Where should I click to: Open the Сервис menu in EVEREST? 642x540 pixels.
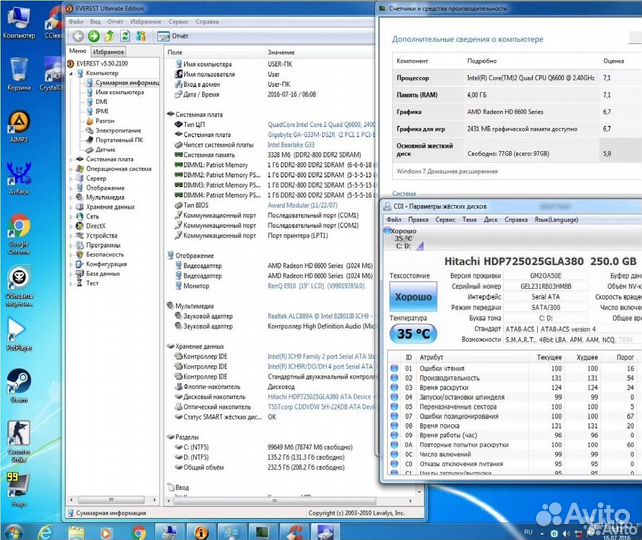point(179,20)
